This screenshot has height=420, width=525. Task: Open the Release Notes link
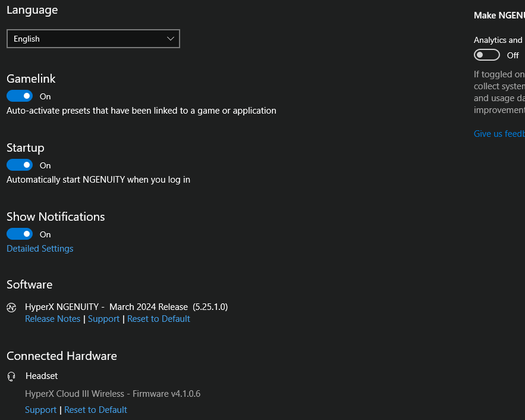(x=52, y=319)
